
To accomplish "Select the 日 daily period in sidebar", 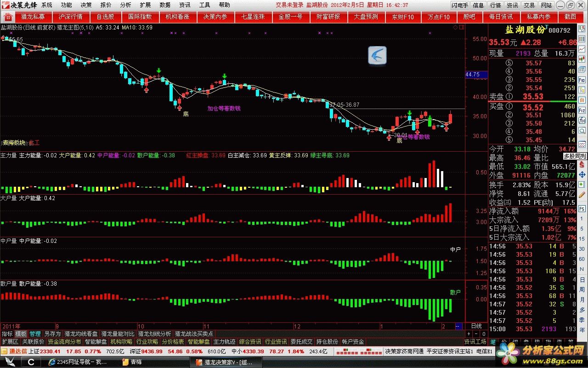I will pyautogui.click(x=582, y=279).
